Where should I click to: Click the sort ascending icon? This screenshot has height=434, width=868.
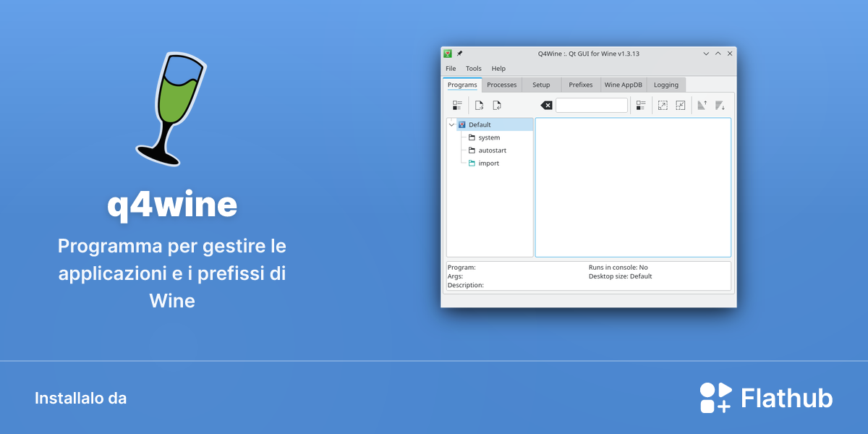coord(702,106)
